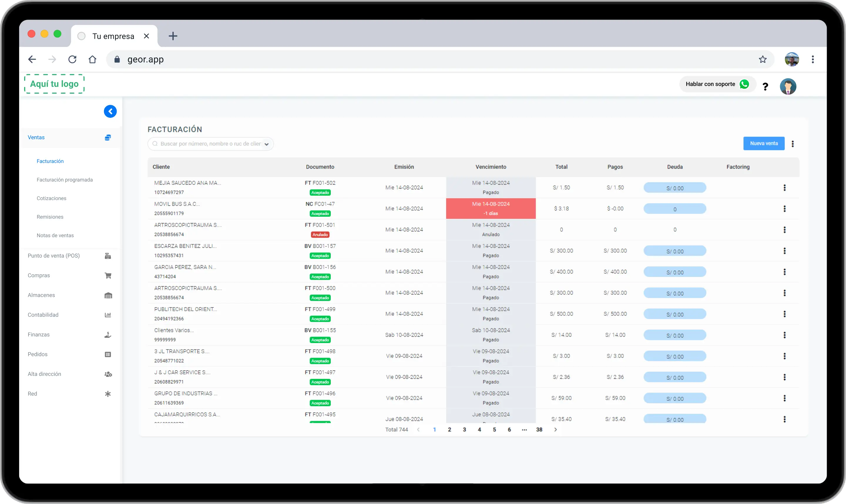Open row actions for FT F001-501

[x=784, y=230]
